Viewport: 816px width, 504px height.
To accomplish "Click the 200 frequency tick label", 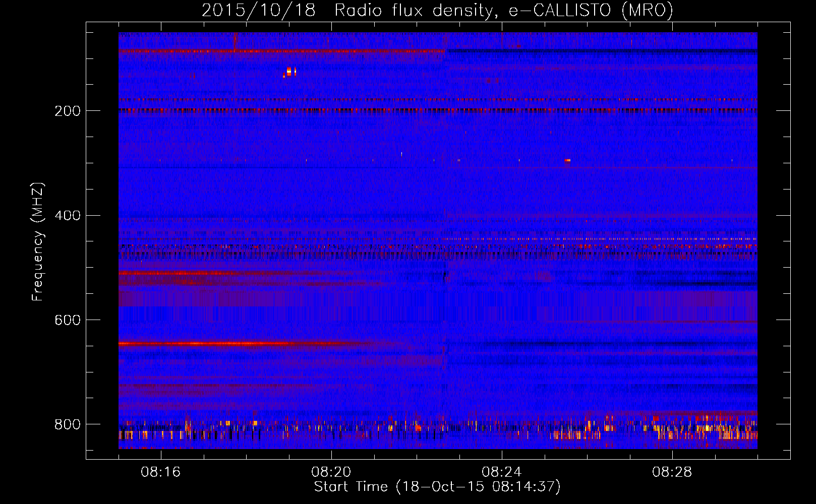I will click(68, 111).
